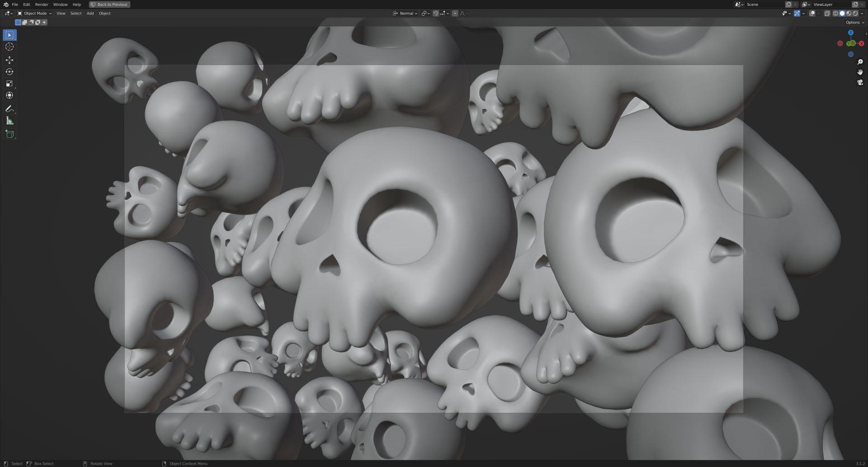
Task: Switch to Rendered shading
Action: [855, 14]
